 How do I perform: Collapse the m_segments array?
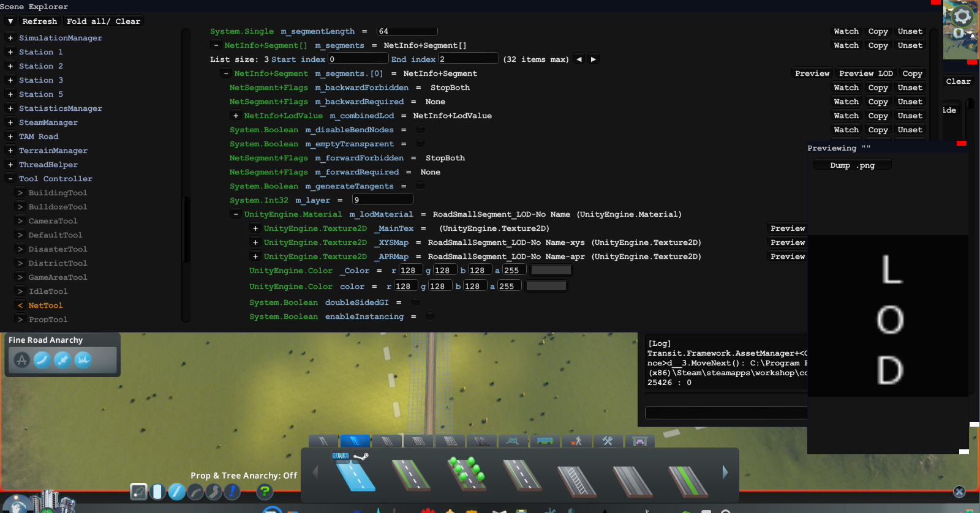pos(216,45)
